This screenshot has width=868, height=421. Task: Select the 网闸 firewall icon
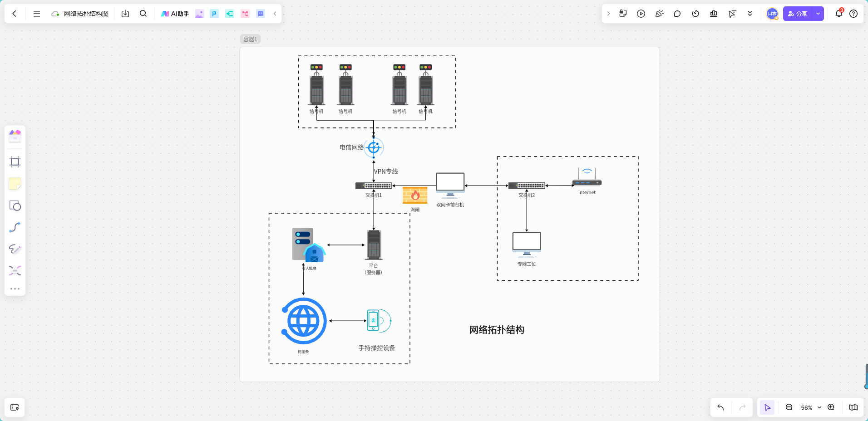click(x=415, y=196)
